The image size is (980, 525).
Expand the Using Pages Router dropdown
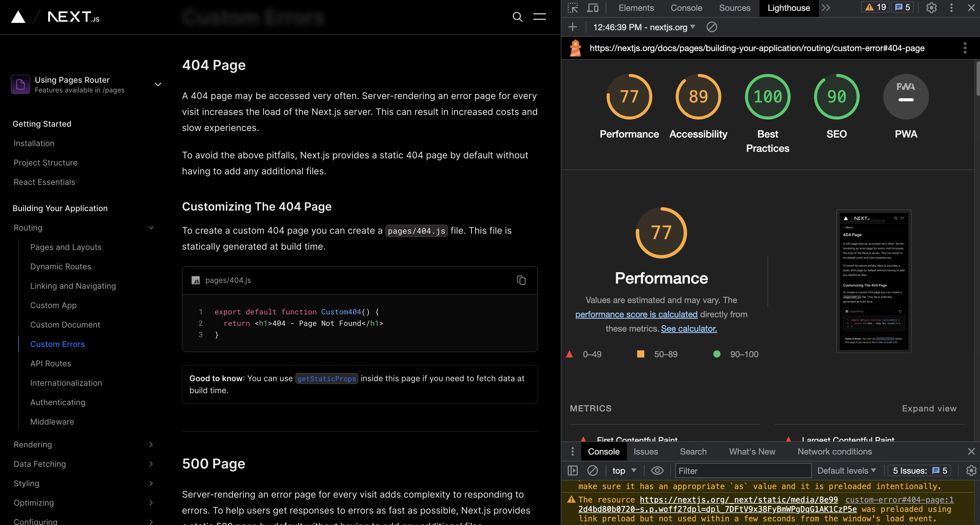click(x=158, y=84)
